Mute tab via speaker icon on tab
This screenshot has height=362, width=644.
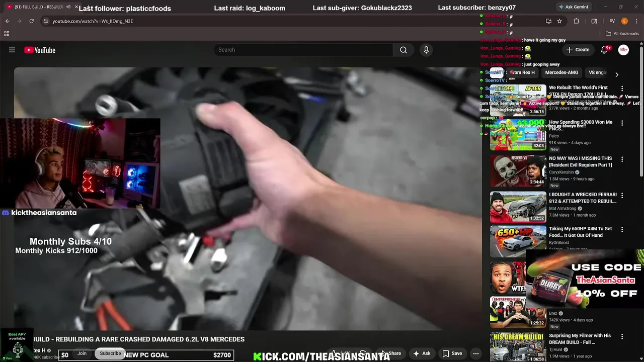tap(68, 7)
